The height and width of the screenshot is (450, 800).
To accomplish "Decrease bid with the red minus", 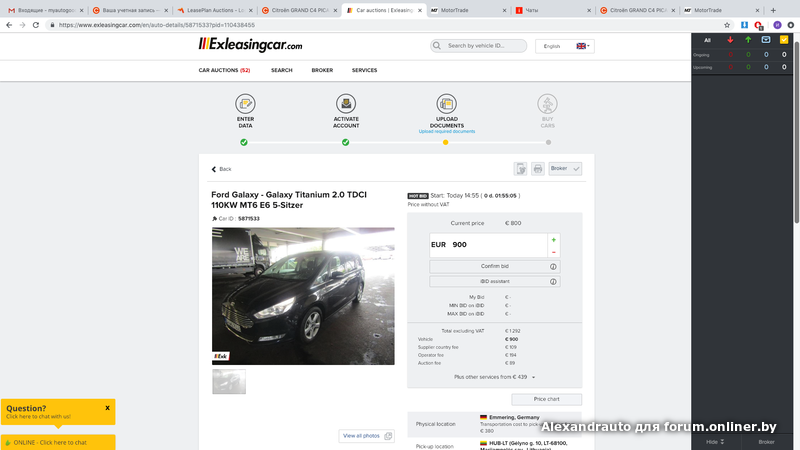I will tap(554, 252).
